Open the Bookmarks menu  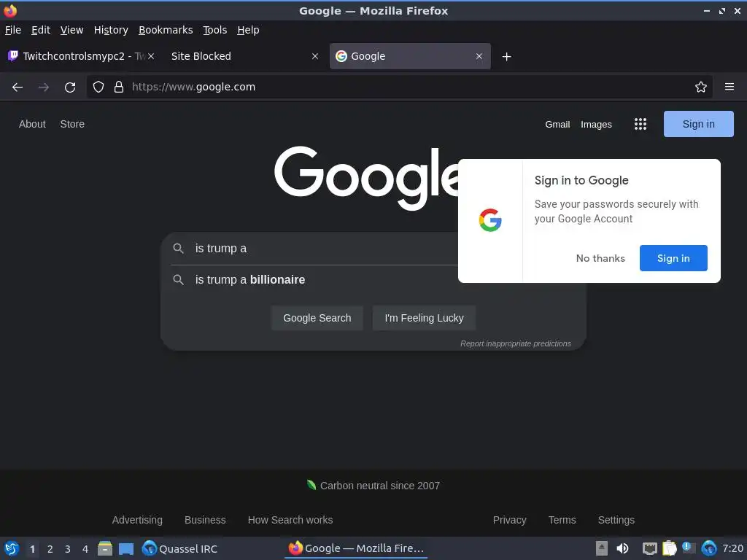coord(166,30)
